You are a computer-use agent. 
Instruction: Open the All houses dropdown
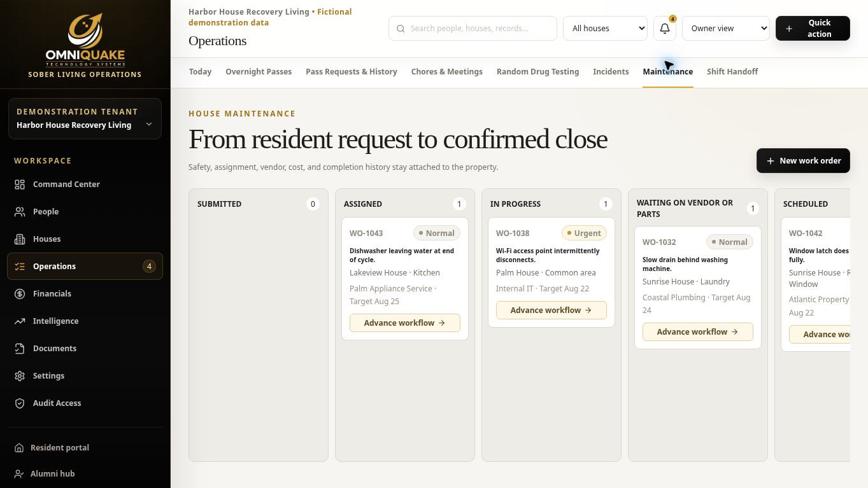605,29
